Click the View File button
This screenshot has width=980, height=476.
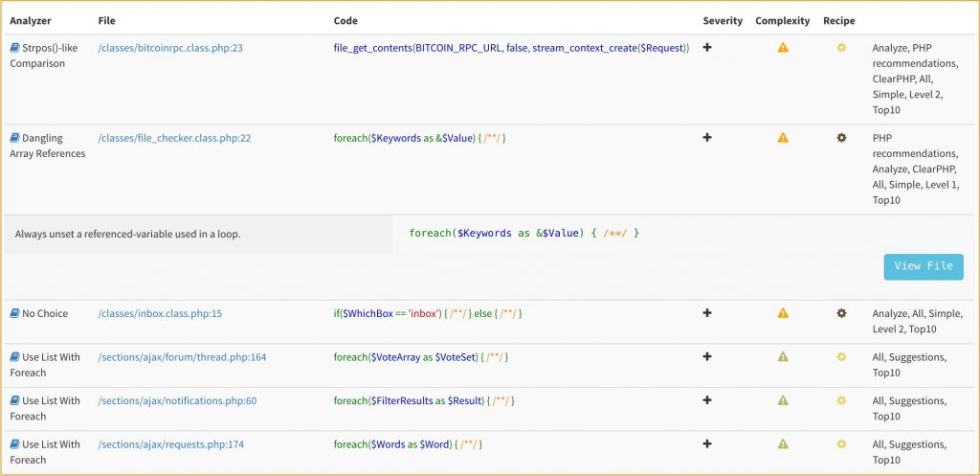pos(924,266)
